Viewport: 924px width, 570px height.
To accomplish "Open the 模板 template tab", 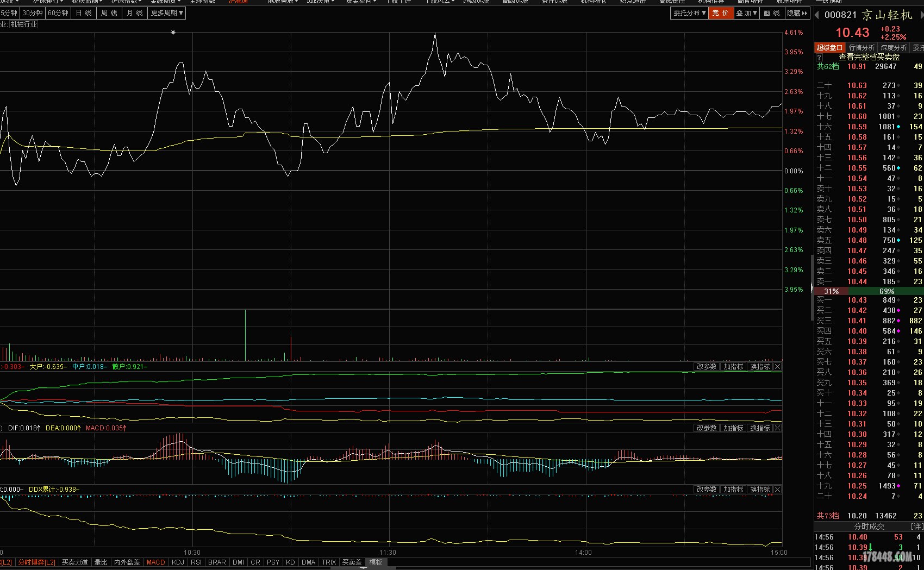I will tap(376, 562).
